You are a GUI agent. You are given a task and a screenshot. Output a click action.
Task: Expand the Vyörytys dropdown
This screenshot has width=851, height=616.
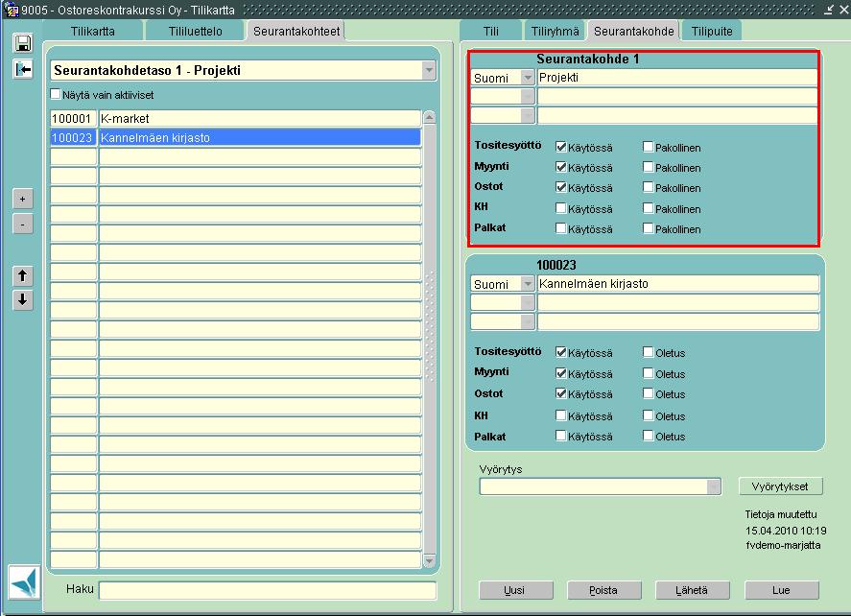(x=714, y=486)
